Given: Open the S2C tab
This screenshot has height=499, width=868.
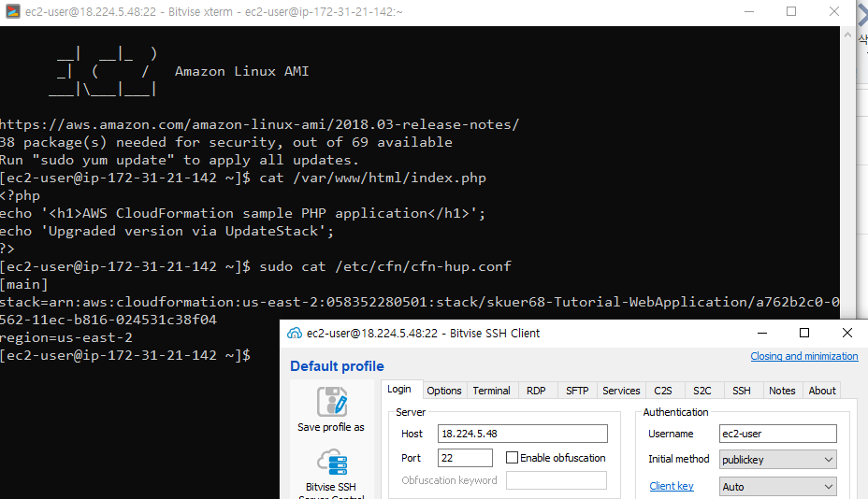Looking at the screenshot, I should coord(702,391).
